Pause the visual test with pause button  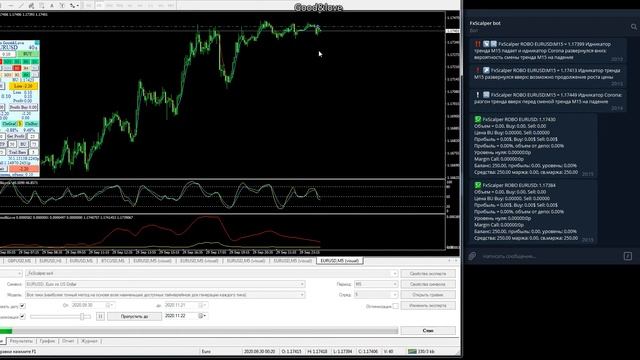(100, 316)
